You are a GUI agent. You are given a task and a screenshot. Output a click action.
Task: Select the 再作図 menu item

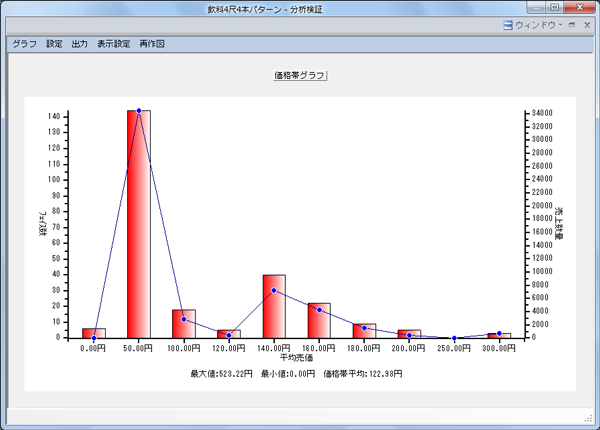pos(152,44)
